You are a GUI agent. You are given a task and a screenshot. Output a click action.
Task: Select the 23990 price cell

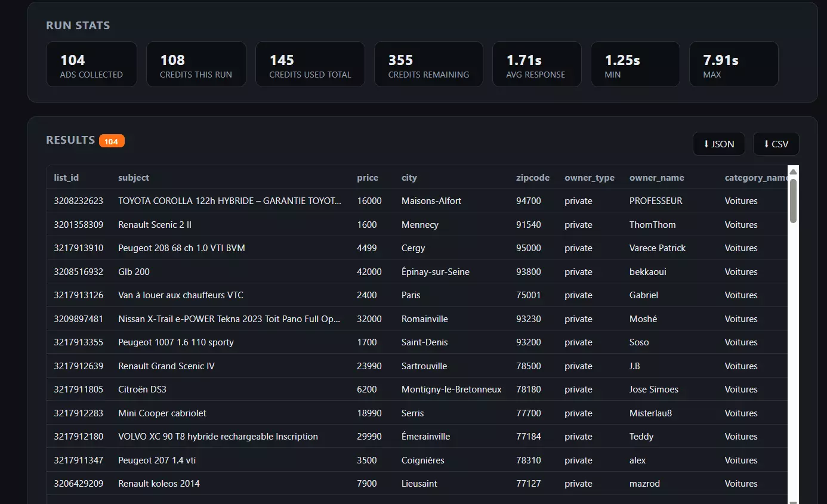pyautogui.click(x=369, y=366)
